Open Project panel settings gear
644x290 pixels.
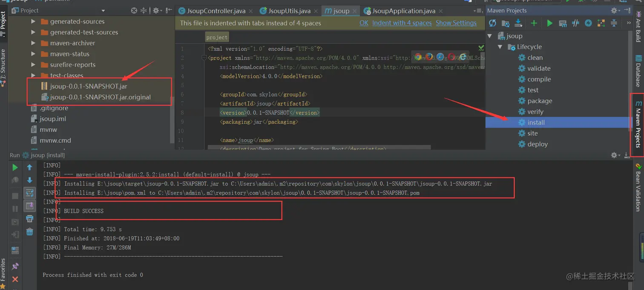point(157,10)
